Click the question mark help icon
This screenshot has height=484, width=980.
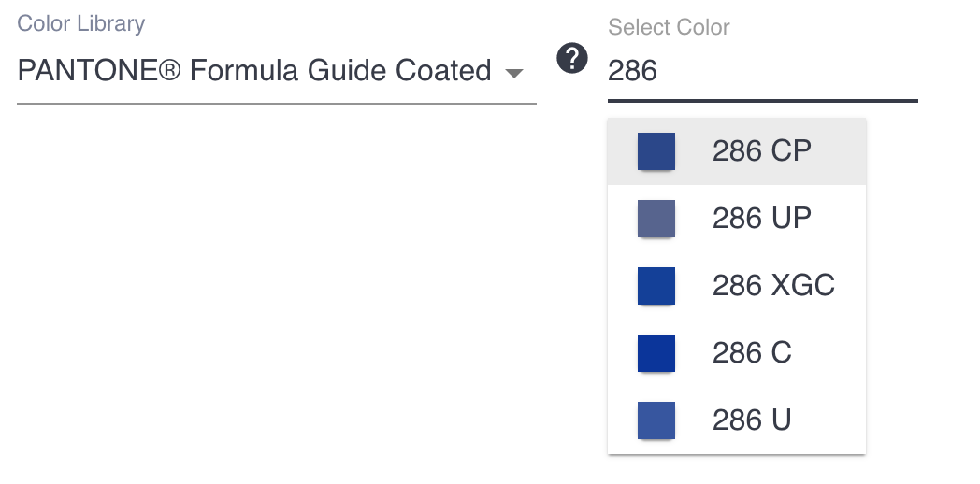(572, 59)
